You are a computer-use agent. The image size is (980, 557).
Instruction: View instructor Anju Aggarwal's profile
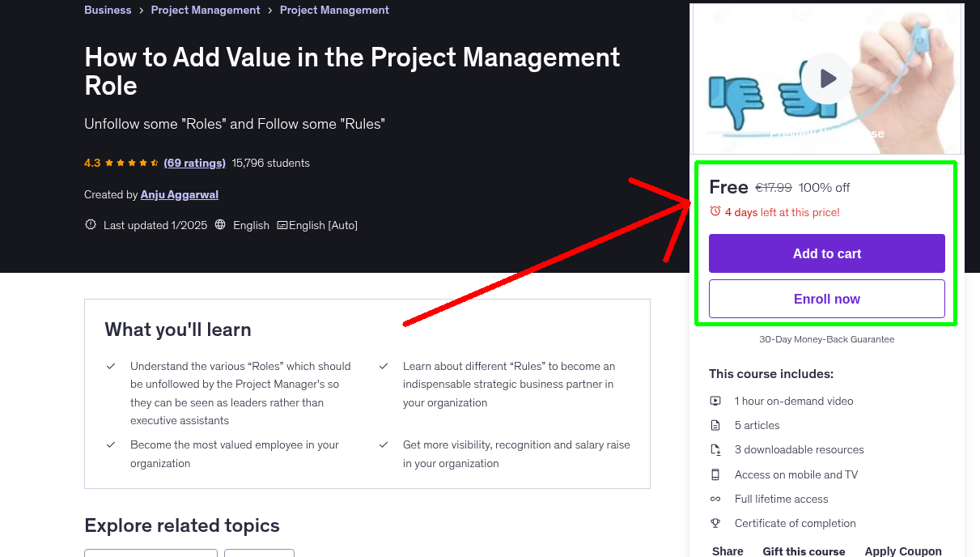tap(179, 194)
